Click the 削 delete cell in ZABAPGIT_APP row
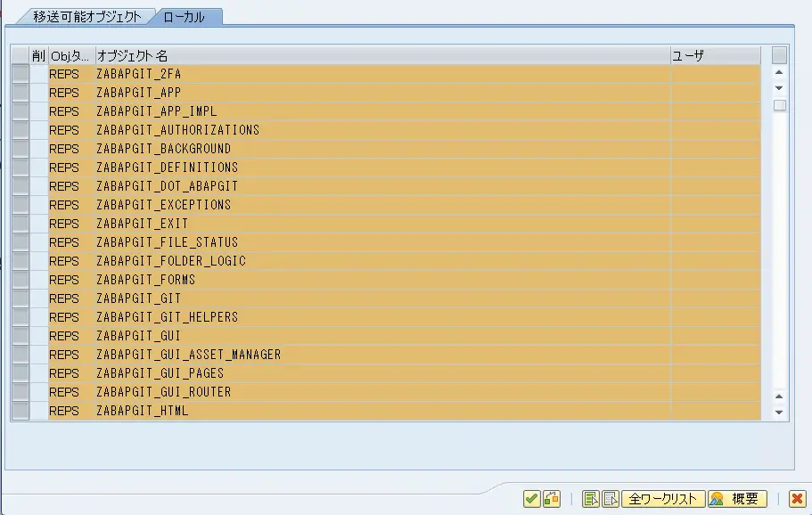Viewport: 812px width, 515px height. (39, 93)
